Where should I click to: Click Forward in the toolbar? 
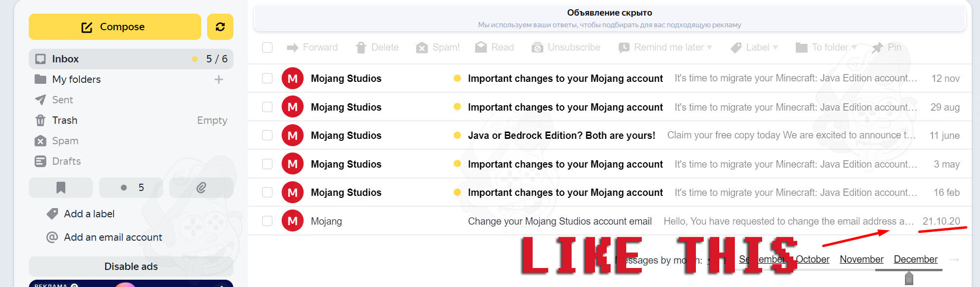click(x=312, y=47)
